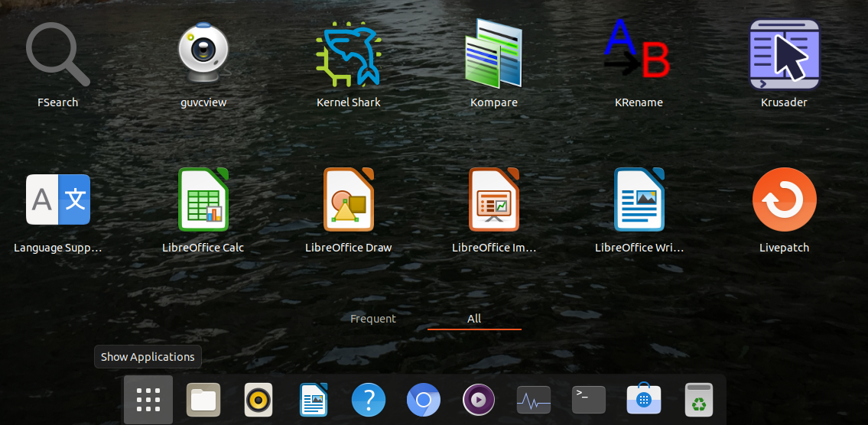Image resolution: width=868 pixels, height=425 pixels.
Task: Click the "Kernel Shark" label text
Action: click(x=349, y=102)
